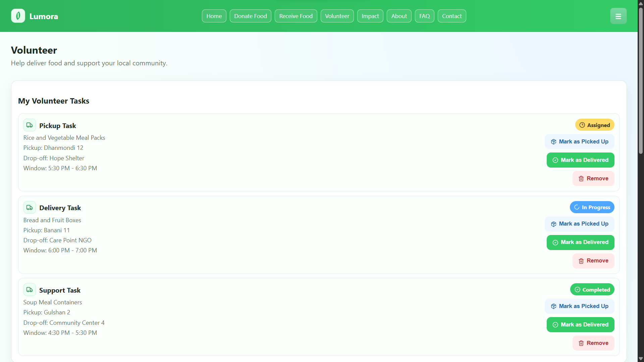This screenshot has width=644, height=362.
Task: Remove the Pickup Task
Action: [x=593, y=178]
